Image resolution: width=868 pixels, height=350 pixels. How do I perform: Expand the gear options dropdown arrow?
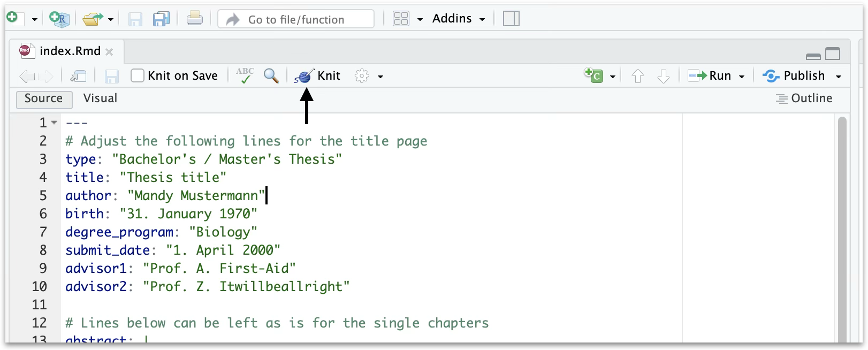[x=380, y=77]
